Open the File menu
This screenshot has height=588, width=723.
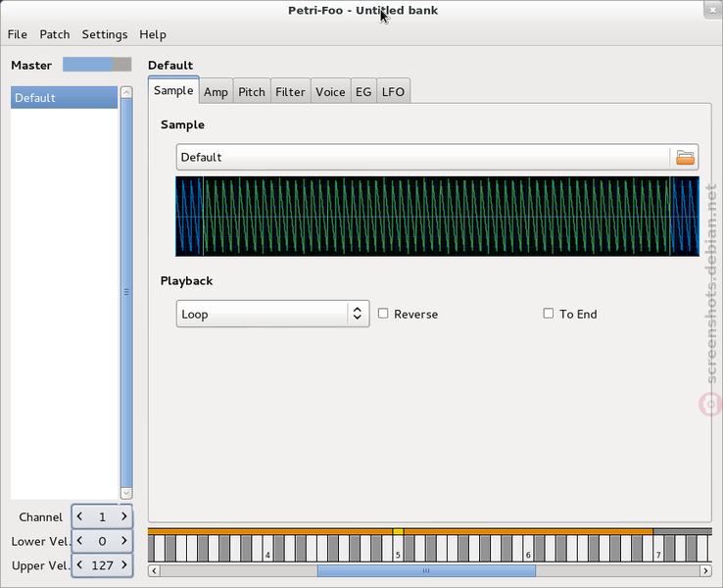click(18, 34)
